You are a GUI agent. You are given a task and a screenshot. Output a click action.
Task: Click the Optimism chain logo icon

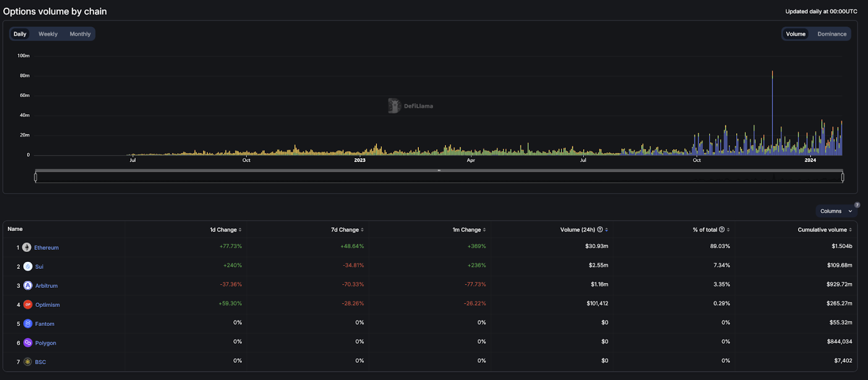(x=28, y=305)
